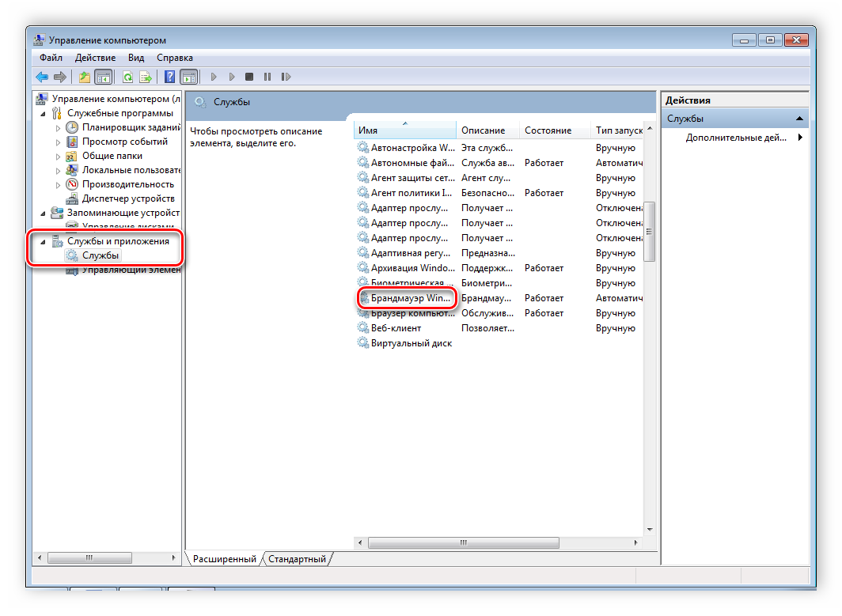This screenshot has height=616, width=842.
Task: Open Дополнительные действия in the actions pane
Action: tap(736, 138)
